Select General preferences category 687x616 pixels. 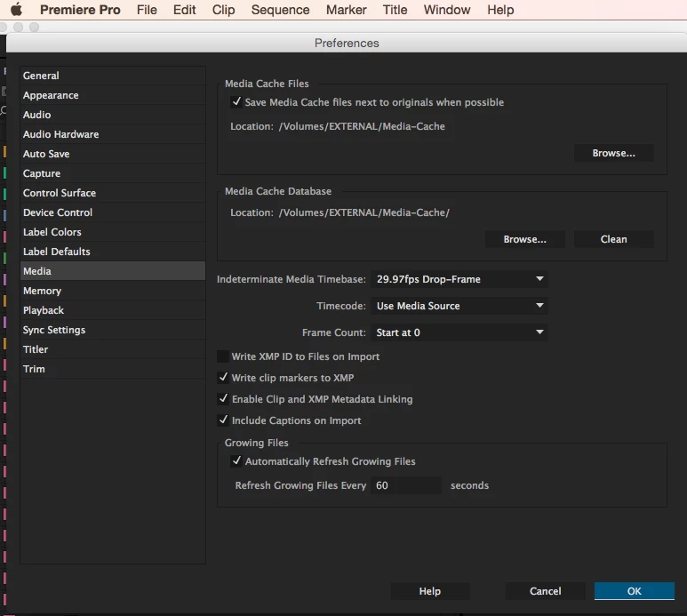point(113,76)
